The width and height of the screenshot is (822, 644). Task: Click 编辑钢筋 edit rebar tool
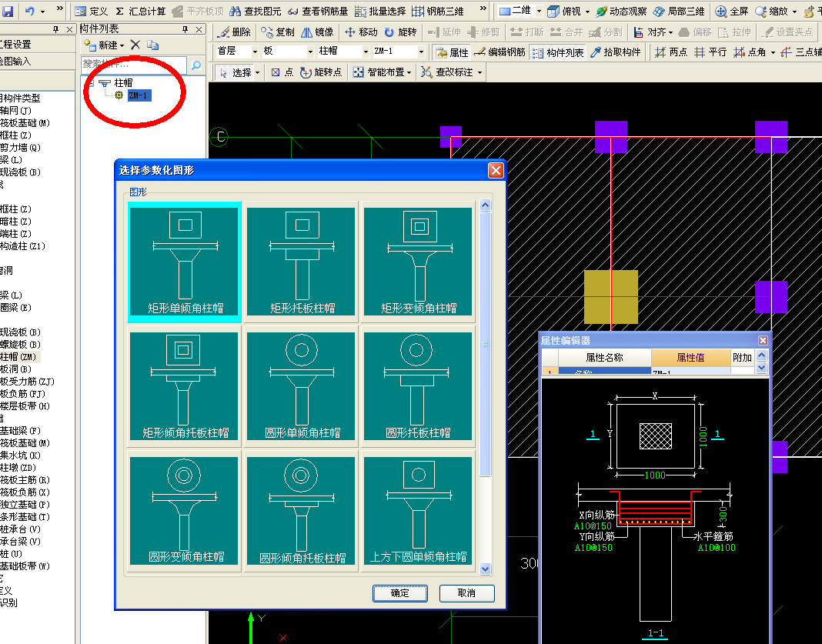pos(499,52)
